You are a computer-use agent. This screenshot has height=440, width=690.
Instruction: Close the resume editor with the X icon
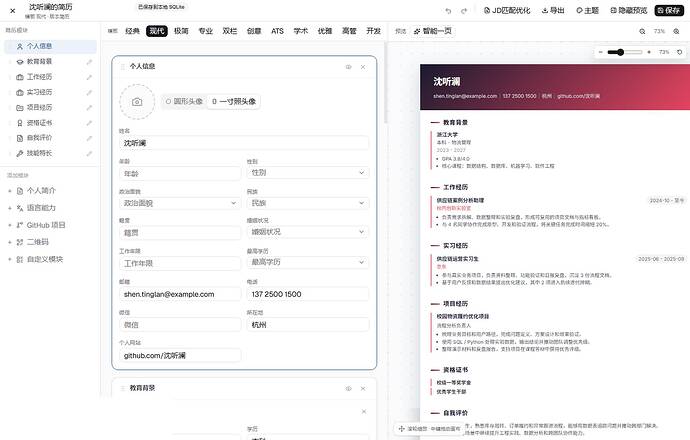tap(13, 11)
